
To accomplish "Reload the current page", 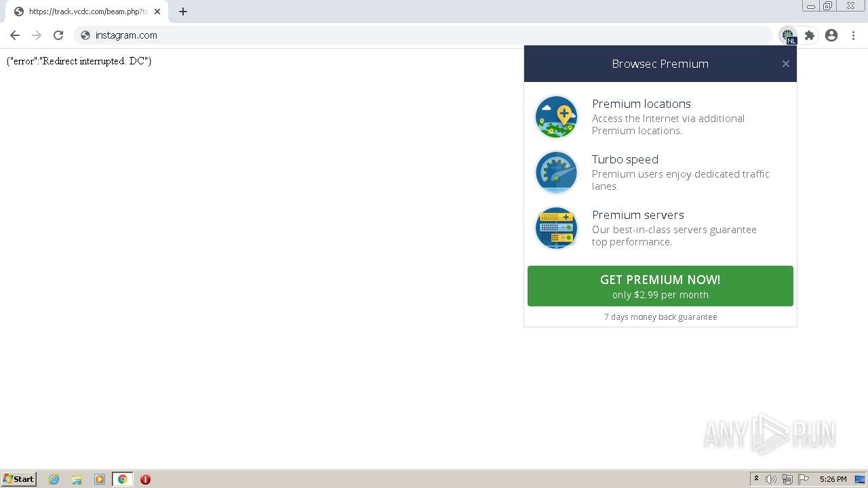I will coord(58,35).
